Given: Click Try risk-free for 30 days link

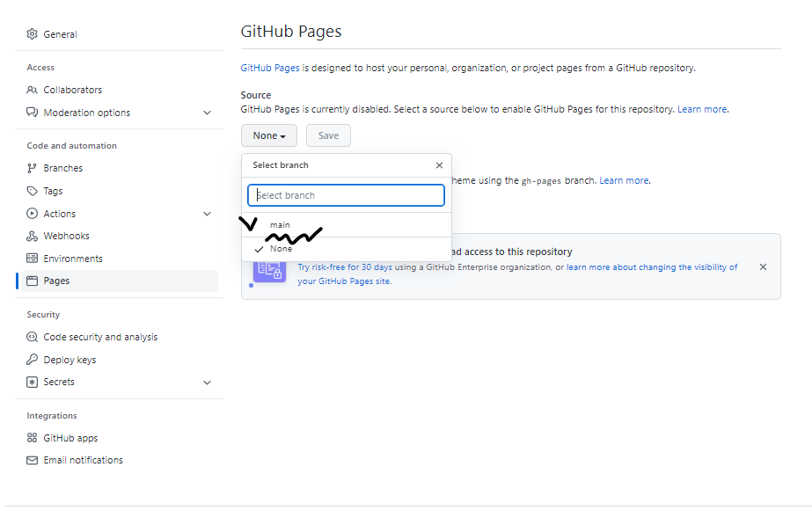Looking at the screenshot, I should (345, 267).
